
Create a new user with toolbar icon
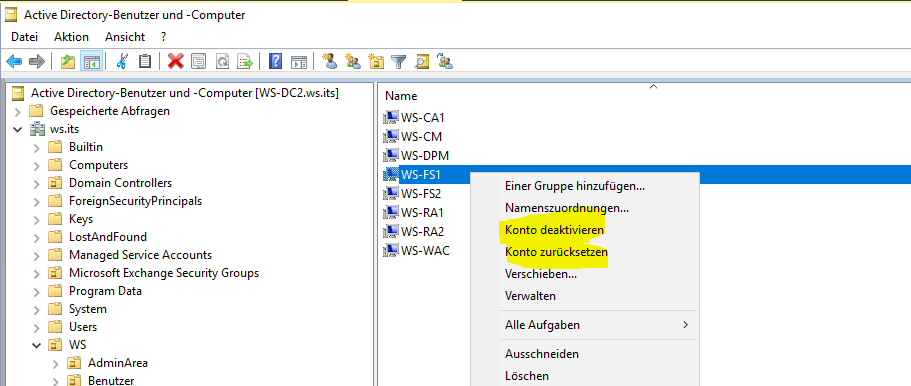click(x=329, y=61)
